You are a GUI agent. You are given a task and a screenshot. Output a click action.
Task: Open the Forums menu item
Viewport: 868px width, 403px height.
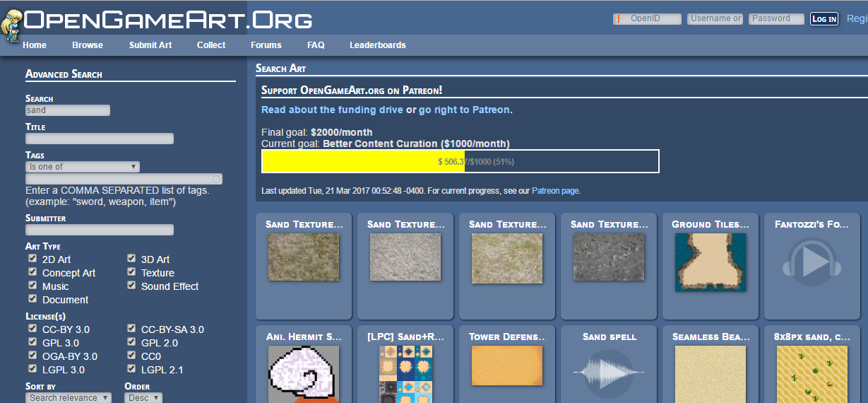pyautogui.click(x=266, y=45)
